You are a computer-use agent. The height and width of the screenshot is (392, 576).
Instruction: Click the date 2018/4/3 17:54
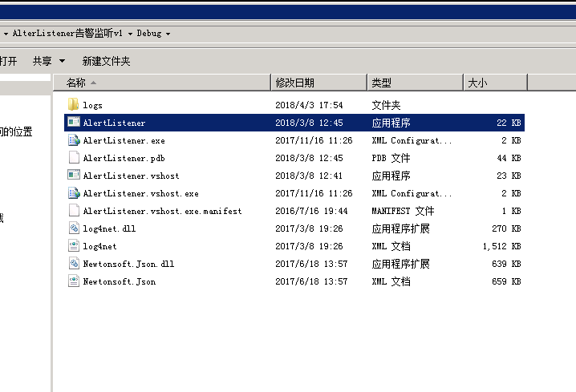(309, 105)
